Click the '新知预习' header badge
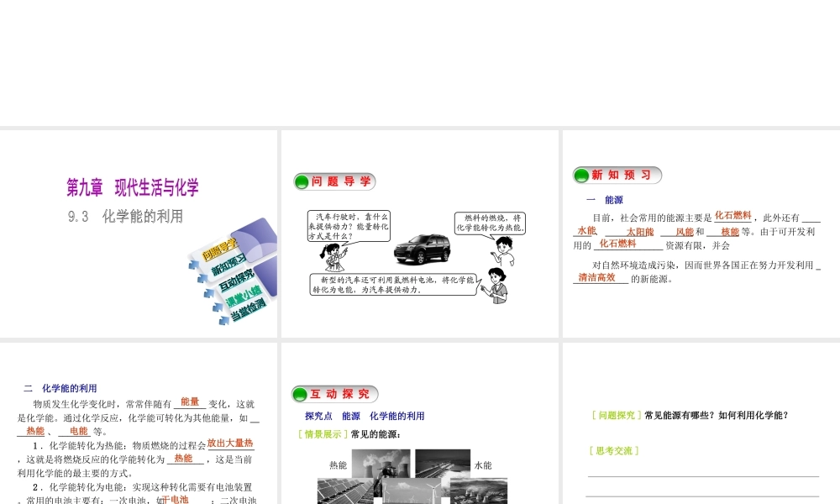This screenshot has width=840, height=504. tap(617, 176)
